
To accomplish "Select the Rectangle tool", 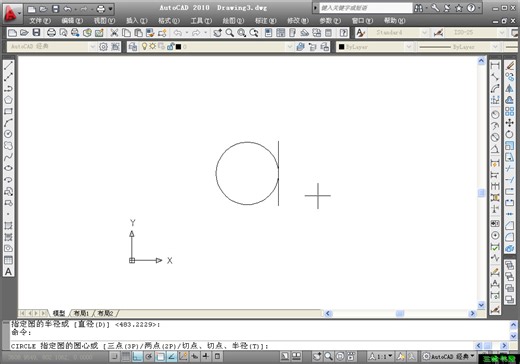I will point(8,111).
